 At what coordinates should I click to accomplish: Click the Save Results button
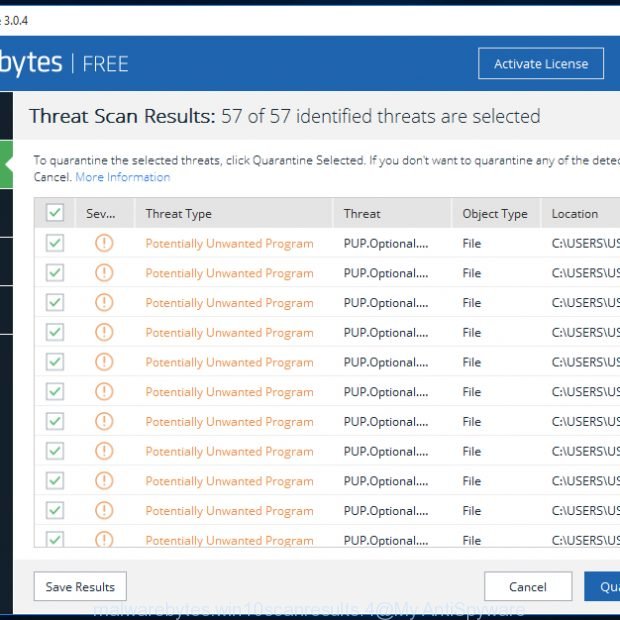[x=80, y=587]
